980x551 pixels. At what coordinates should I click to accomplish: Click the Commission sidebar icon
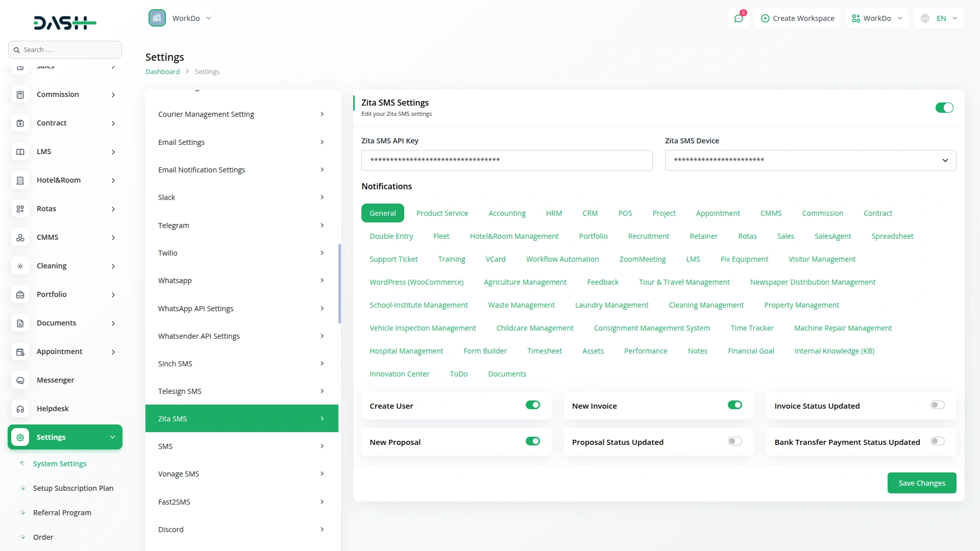click(20, 95)
